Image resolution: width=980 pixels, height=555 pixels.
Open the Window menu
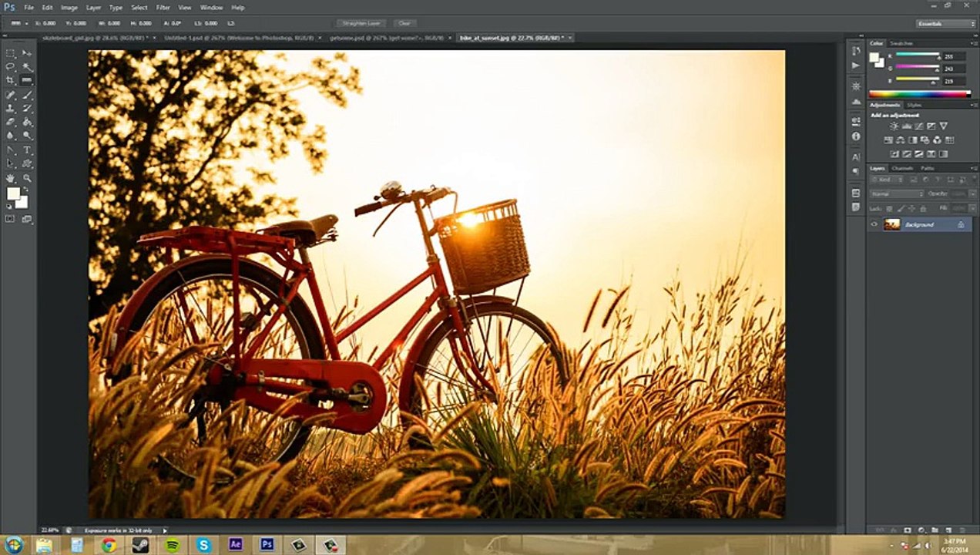(x=211, y=7)
